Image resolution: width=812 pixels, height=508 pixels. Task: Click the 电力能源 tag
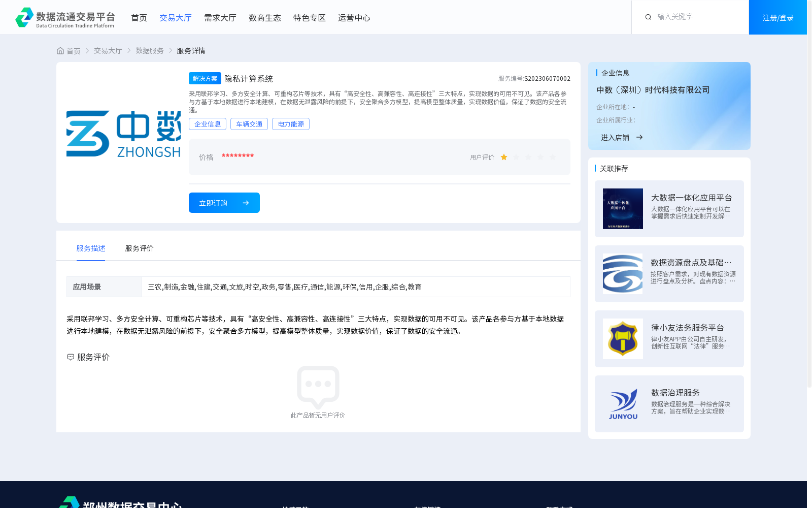coord(291,124)
